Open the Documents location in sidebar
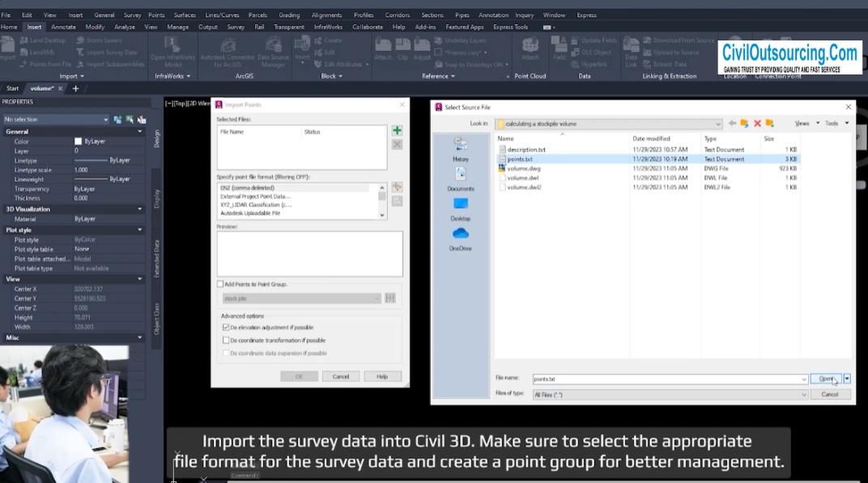 461,180
